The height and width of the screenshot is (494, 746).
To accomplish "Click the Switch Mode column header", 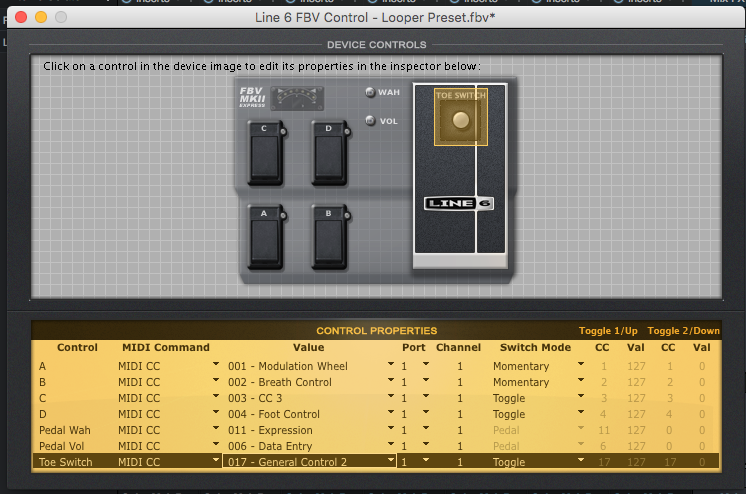I will [535, 347].
